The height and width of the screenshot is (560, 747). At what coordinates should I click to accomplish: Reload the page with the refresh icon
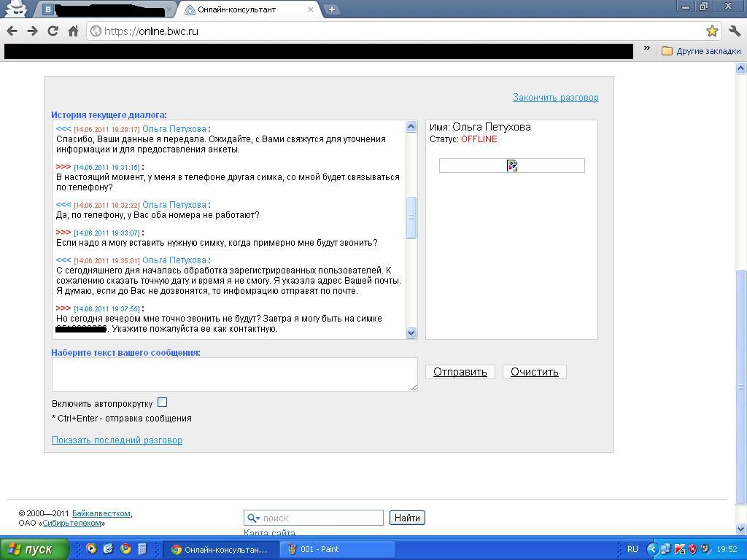pos(53,31)
